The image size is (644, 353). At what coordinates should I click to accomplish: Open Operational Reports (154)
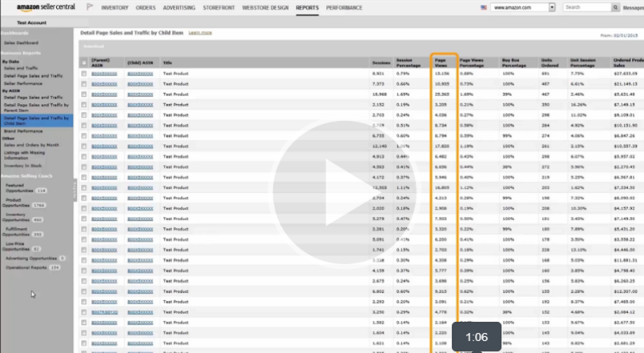33,267
